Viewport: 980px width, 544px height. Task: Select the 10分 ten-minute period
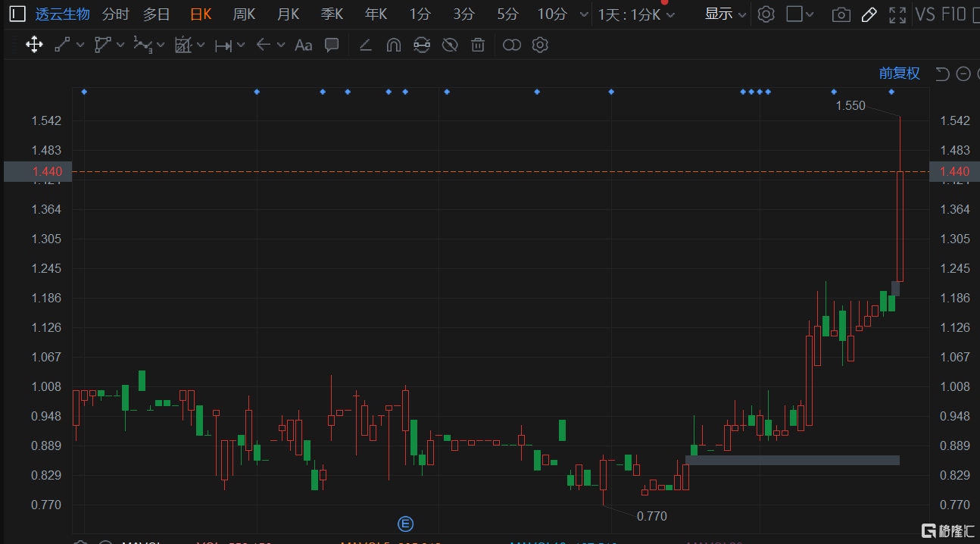tap(551, 14)
